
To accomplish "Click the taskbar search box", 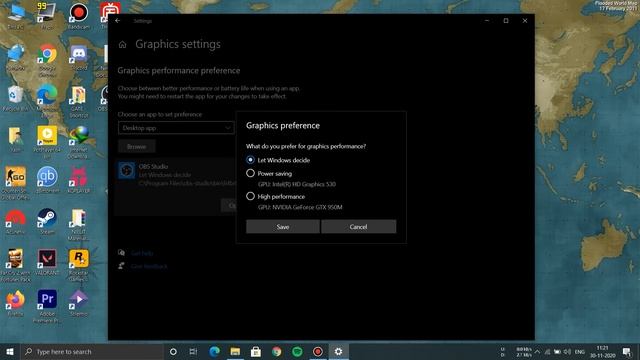I will pyautogui.click(x=92, y=351).
